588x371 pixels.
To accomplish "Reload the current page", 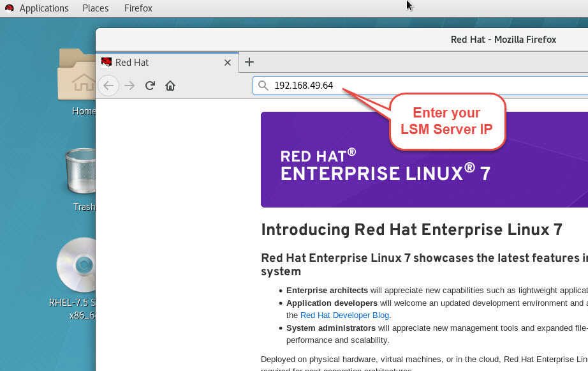I will click(x=150, y=86).
